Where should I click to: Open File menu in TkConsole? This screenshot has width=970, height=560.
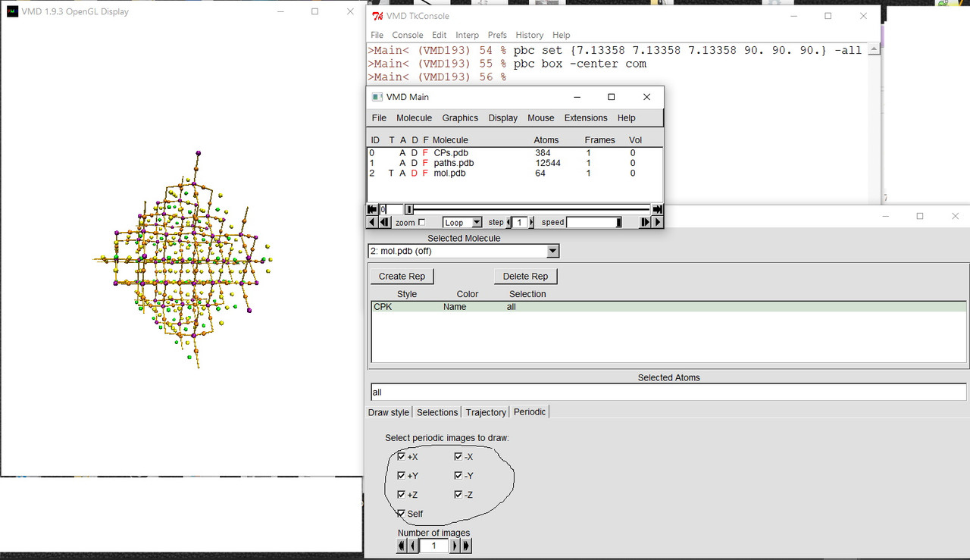[x=377, y=35]
